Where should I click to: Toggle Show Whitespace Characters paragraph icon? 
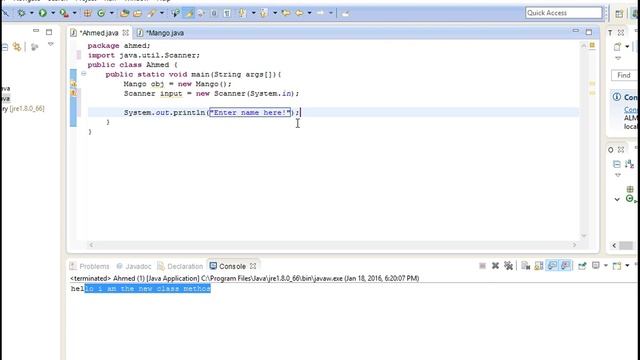(227, 13)
